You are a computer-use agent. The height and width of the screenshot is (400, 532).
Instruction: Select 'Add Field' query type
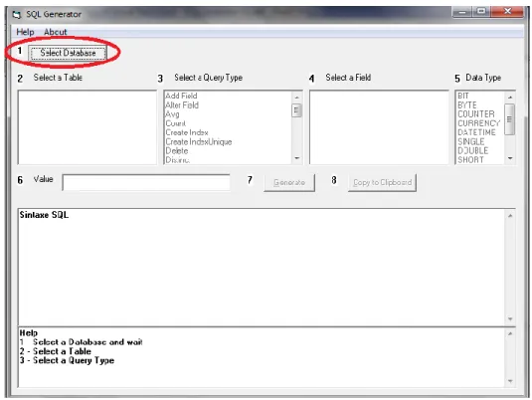[181, 96]
